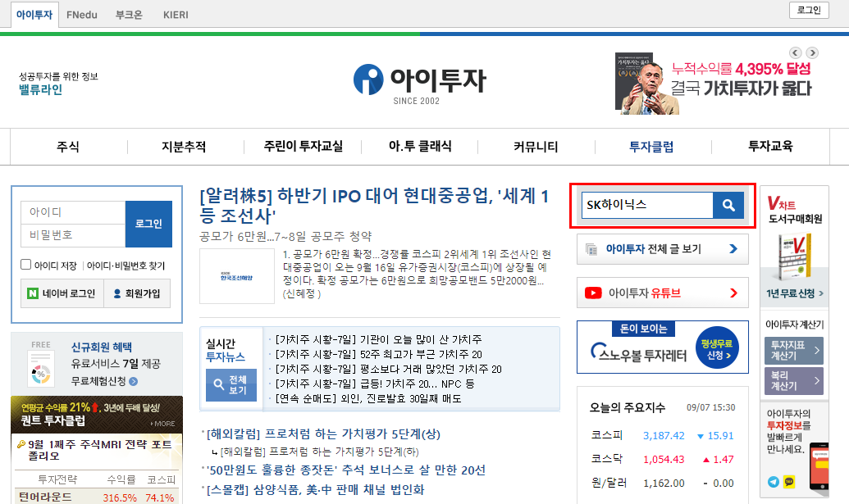Open the 투자클럽 menu
849x504 pixels.
(x=651, y=147)
